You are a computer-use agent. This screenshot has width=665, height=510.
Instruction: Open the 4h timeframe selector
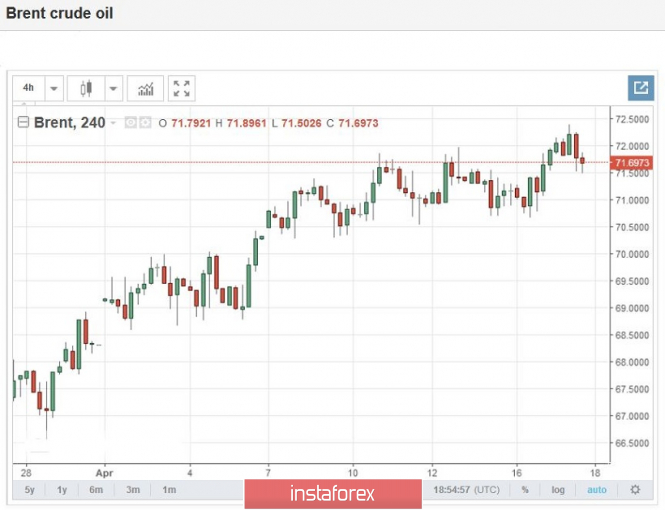(28, 88)
